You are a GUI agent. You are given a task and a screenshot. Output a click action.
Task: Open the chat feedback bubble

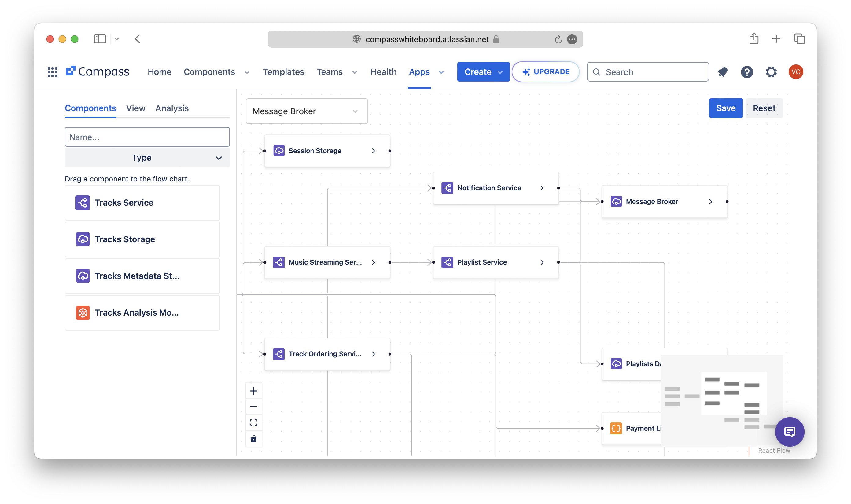tap(789, 432)
